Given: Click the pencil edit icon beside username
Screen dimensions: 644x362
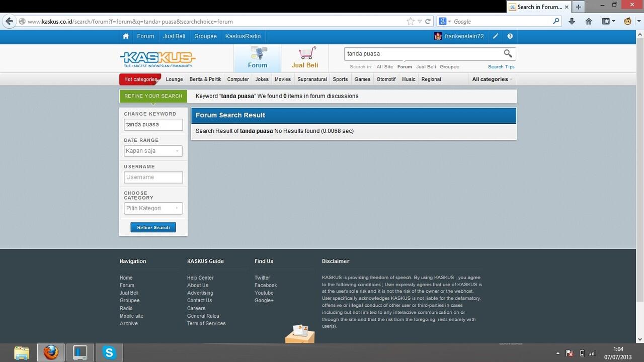Looking at the screenshot, I should [x=496, y=36].
